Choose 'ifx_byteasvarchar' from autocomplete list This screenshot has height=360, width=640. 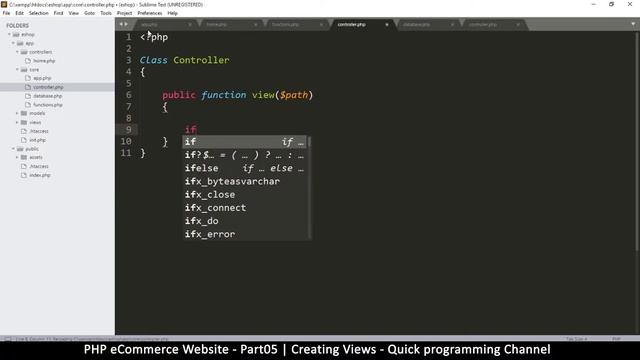point(244,181)
